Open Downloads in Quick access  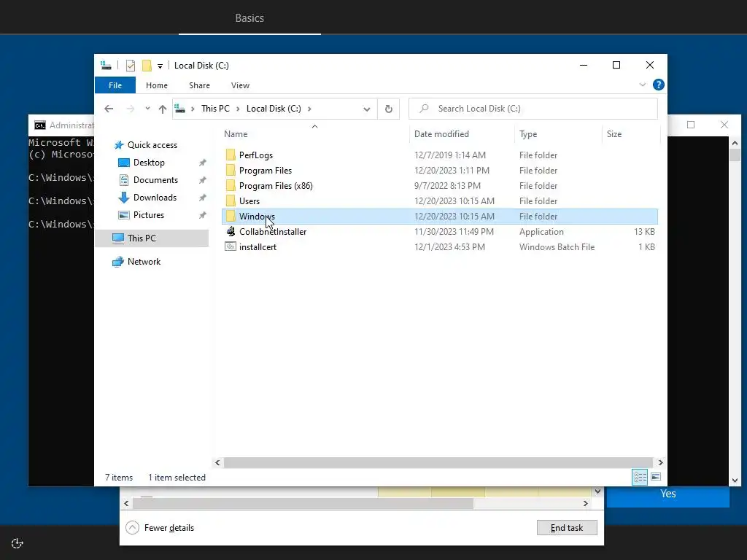(x=155, y=197)
